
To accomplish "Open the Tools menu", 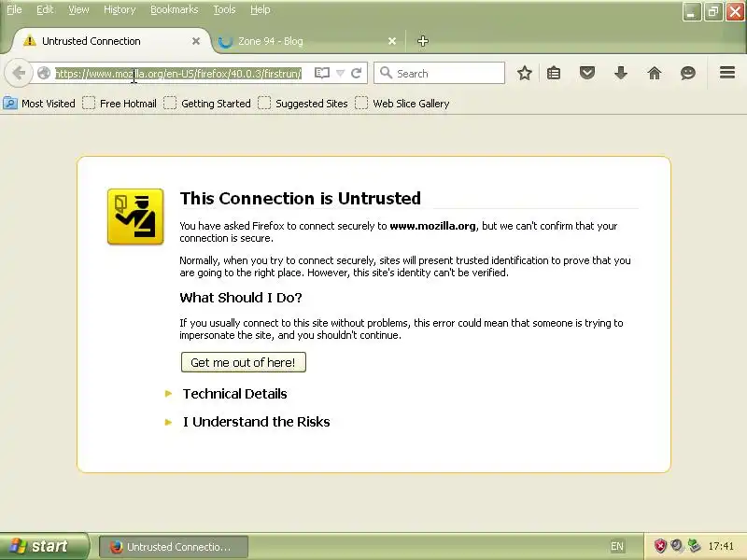I will click(x=224, y=9).
